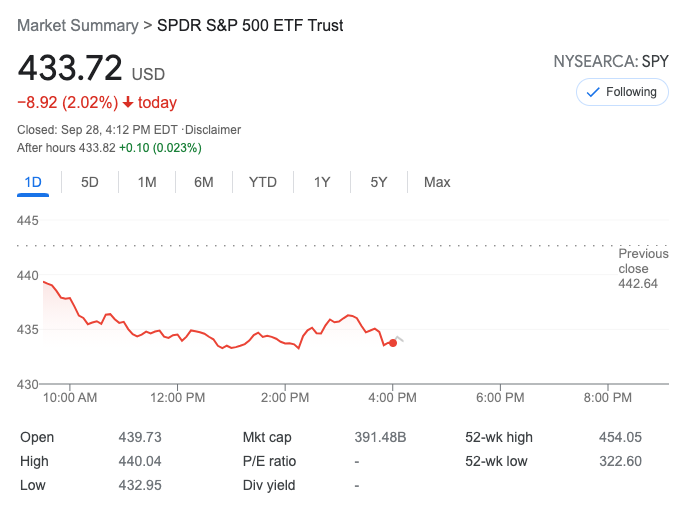Switch to the 1M chart tab

(147, 182)
